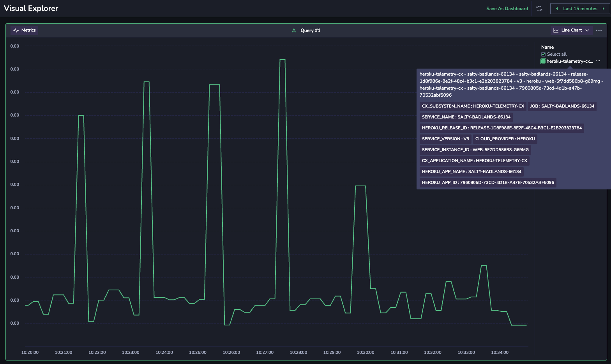Click the tallest chart peak before 10:28
This screenshot has width=611, height=364.
click(283, 60)
